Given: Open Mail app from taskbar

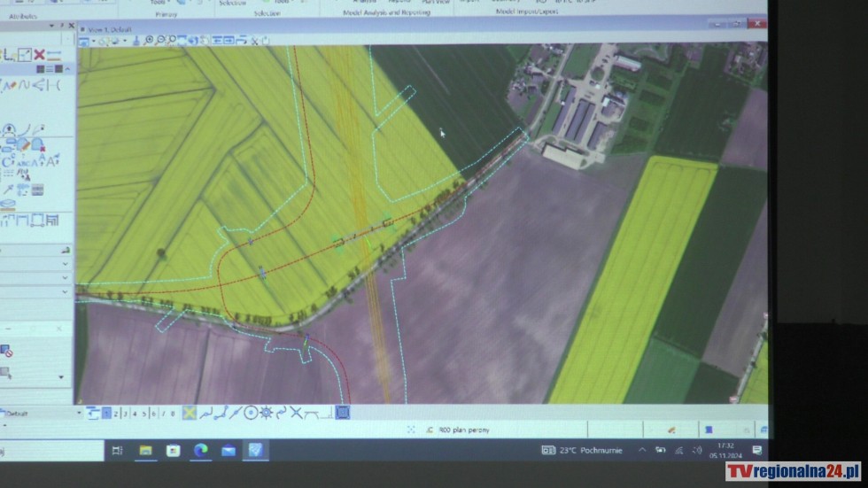Looking at the screenshot, I should coord(229,451).
